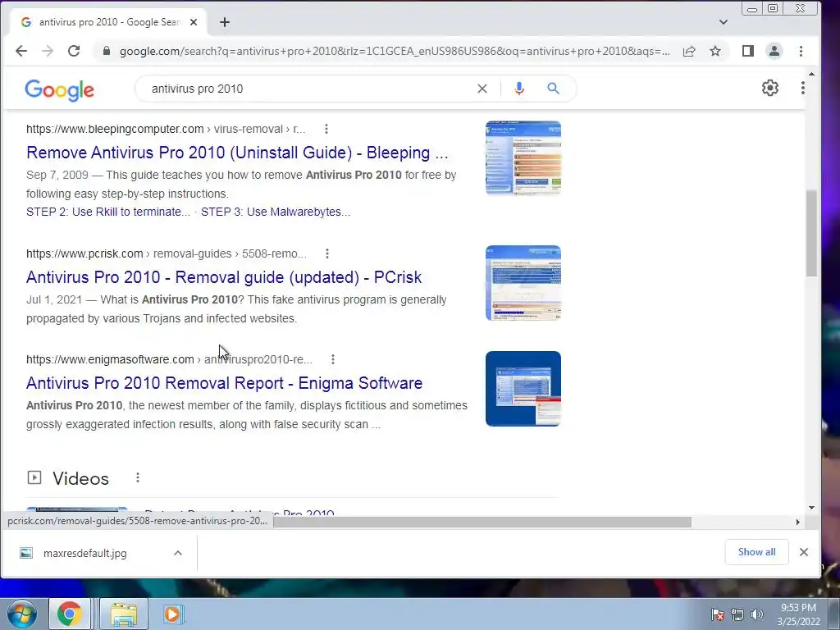Open downloaded maxresdefault.jpg file
This screenshot has width=840, height=630.
[x=84, y=554]
